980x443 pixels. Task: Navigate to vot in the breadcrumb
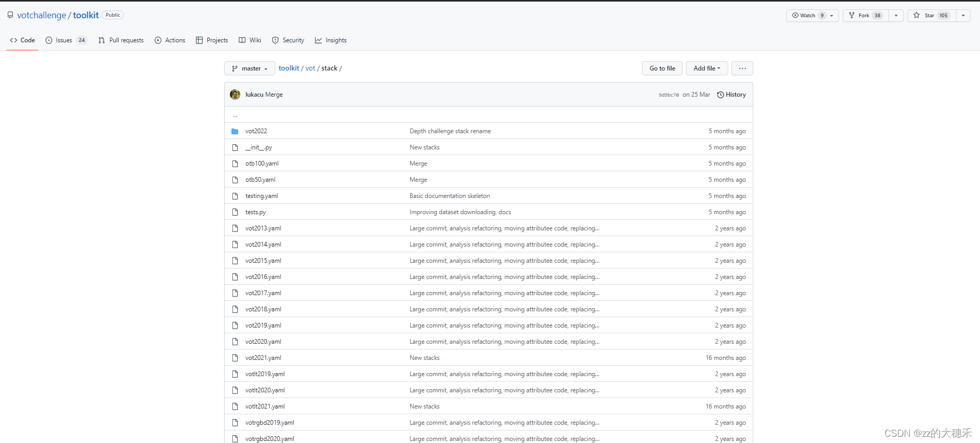pos(310,68)
